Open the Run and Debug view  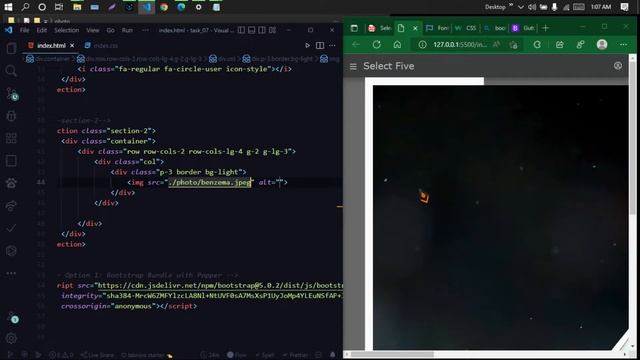pyautogui.click(x=11, y=116)
